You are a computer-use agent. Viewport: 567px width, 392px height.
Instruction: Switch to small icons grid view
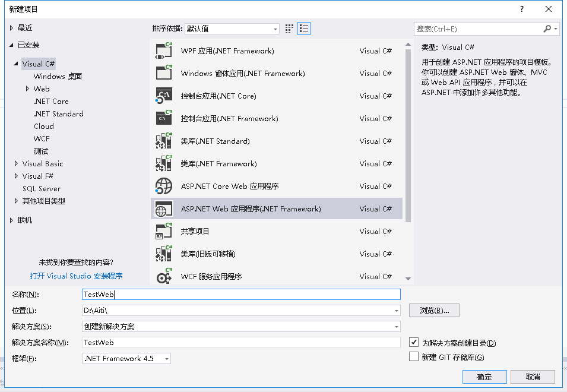289,29
